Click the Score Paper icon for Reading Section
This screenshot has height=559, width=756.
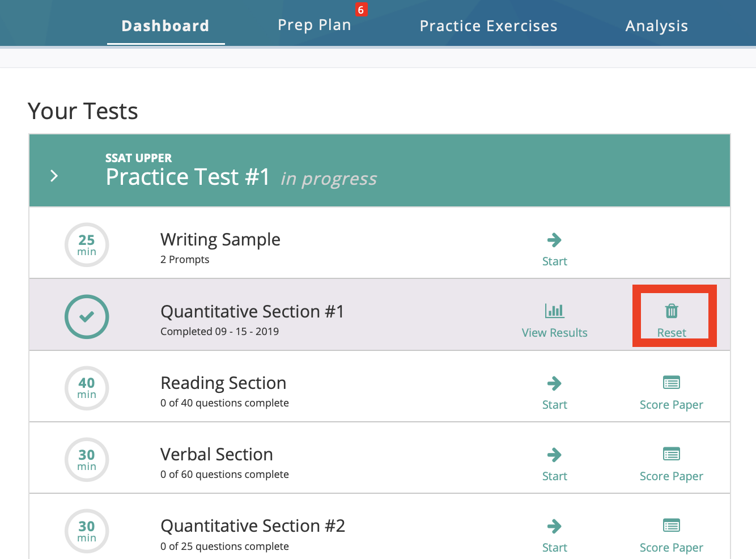(671, 383)
